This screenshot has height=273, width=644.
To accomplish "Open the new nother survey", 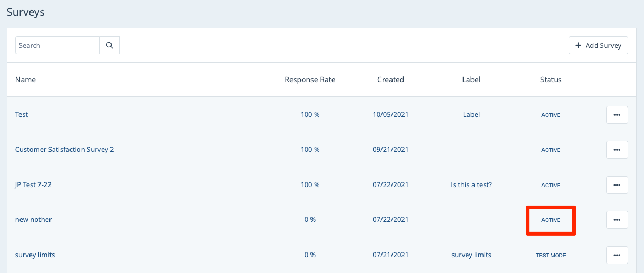I will coord(33,220).
